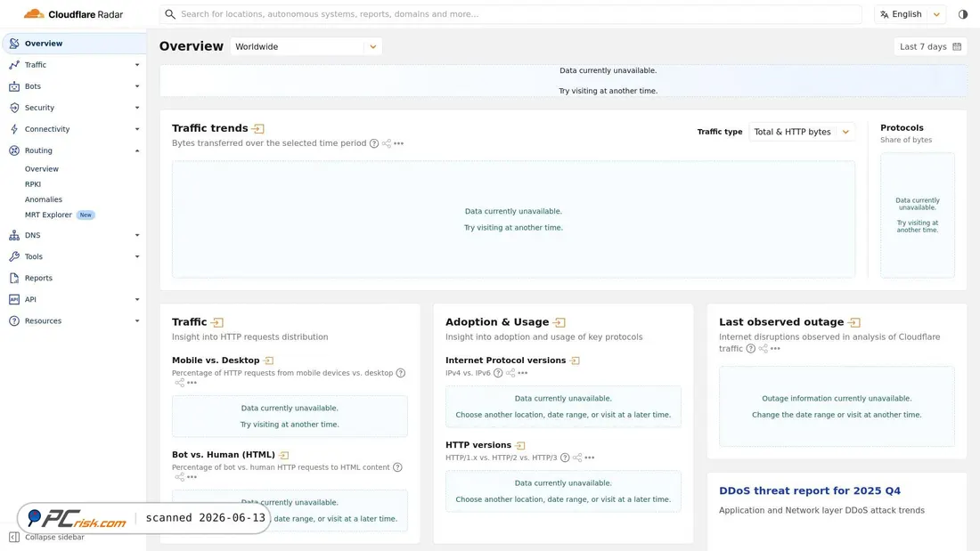Open Routing Overview submenu item
980x551 pixels.
coord(42,169)
